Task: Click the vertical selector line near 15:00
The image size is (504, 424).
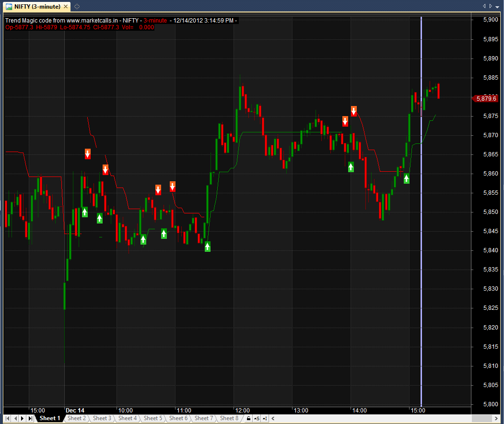Action: [x=421, y=212]
